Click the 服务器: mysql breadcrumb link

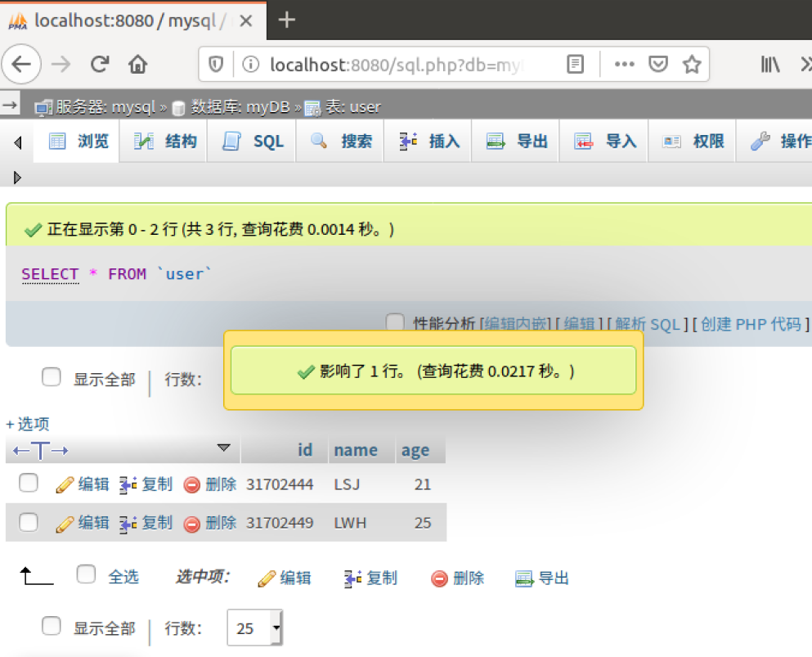(105, 106)
